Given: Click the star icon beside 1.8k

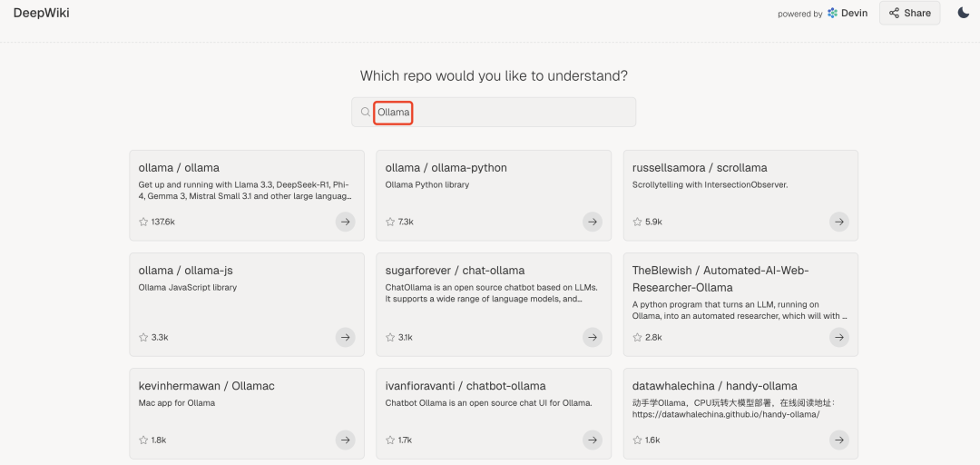Looking at the screenshot, I should pos(143,440).
